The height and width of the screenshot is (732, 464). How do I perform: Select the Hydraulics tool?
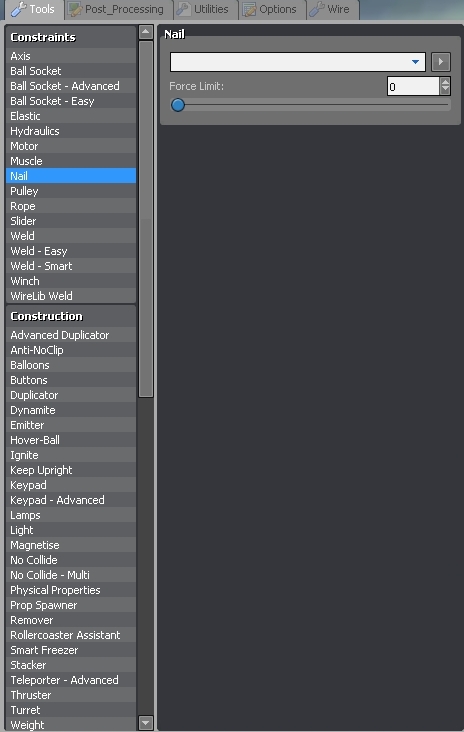click(71, 131)
